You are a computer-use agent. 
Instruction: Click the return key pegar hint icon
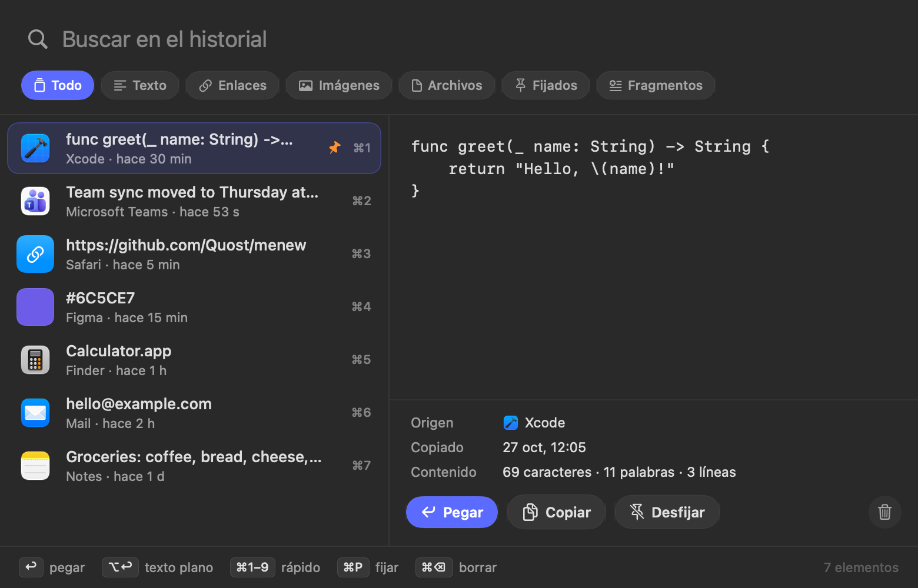(31, 567)
